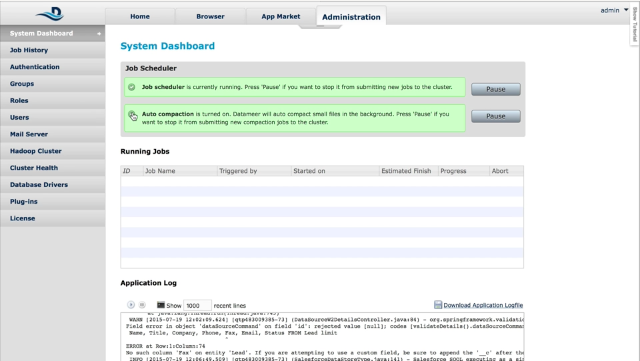The width and height of the screenshot is (640, 361).
Task: Open the Groups sidebar item
Action: [52, 83]
